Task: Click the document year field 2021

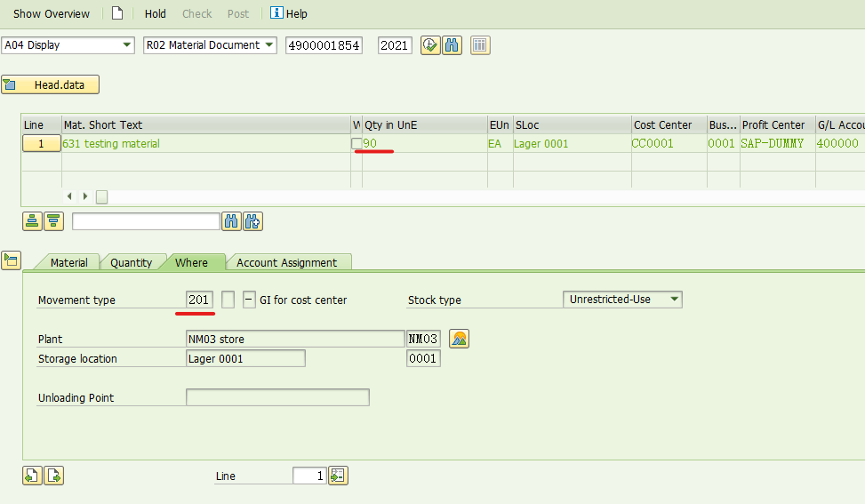Action: [x=395, y=45]
